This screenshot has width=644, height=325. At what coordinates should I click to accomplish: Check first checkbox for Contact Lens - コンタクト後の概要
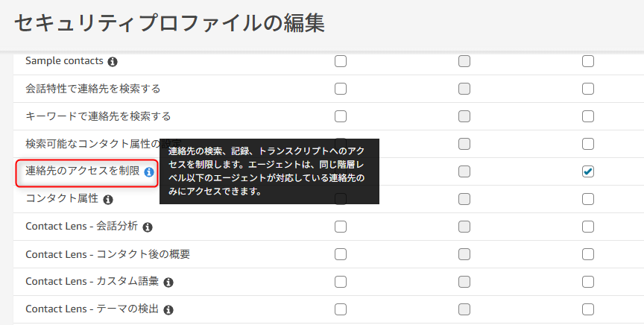coord(341,254)
